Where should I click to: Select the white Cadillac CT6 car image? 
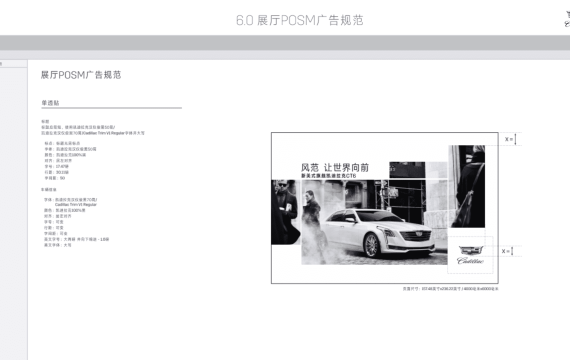click(380, 233)
